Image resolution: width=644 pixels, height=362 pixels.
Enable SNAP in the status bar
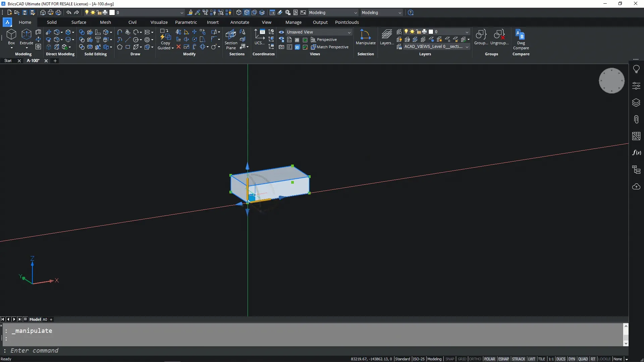pyautogui.click(x=449, y=359)
